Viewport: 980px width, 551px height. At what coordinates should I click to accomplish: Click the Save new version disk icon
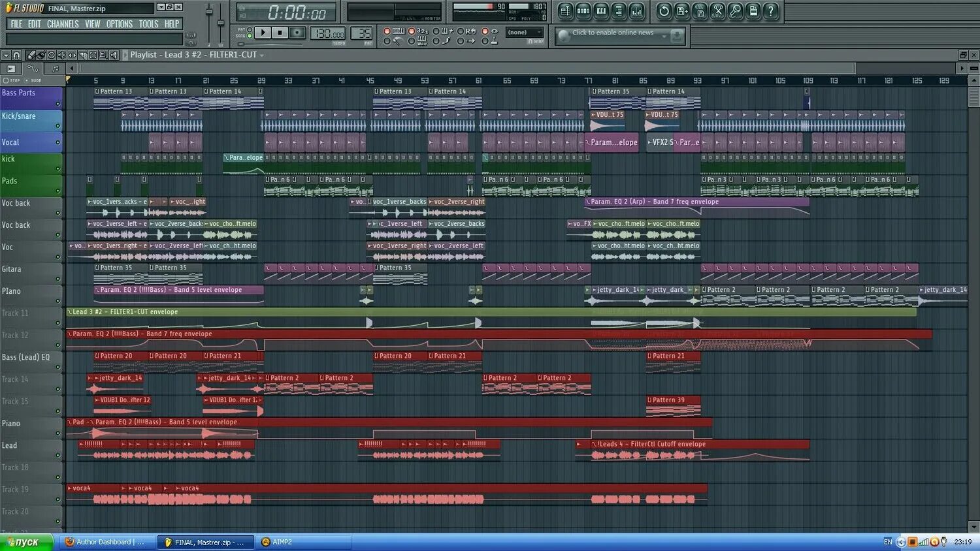click(681, 10)
